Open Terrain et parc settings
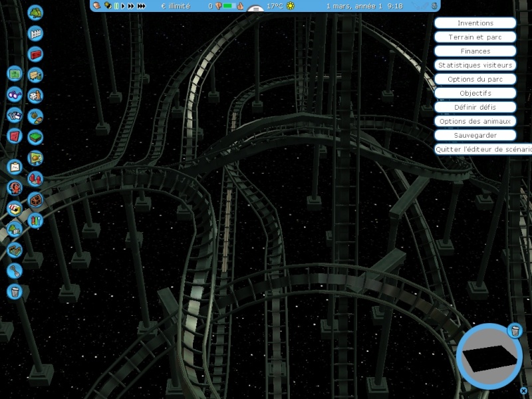The height and width of the screenshot is (399, 532). click(475, 37)
